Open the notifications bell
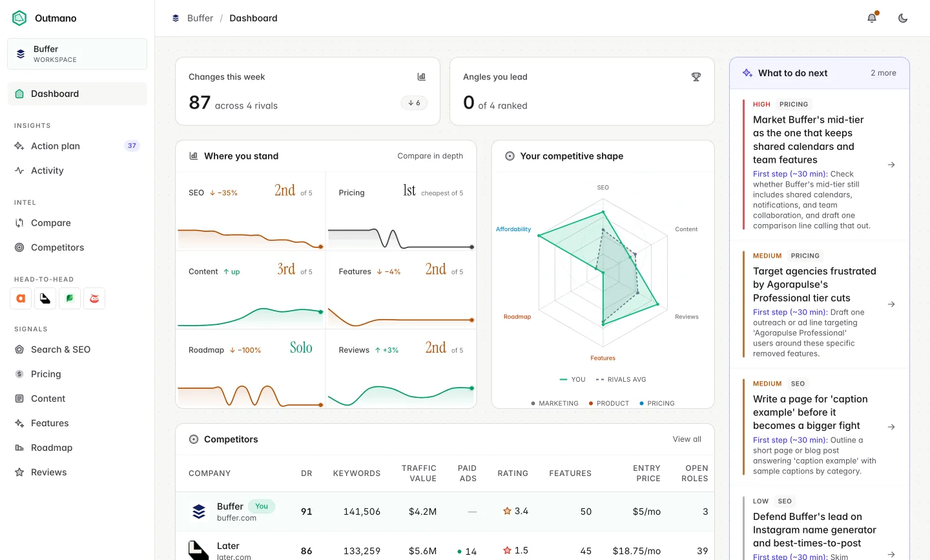930x560 pixels. 872,18
